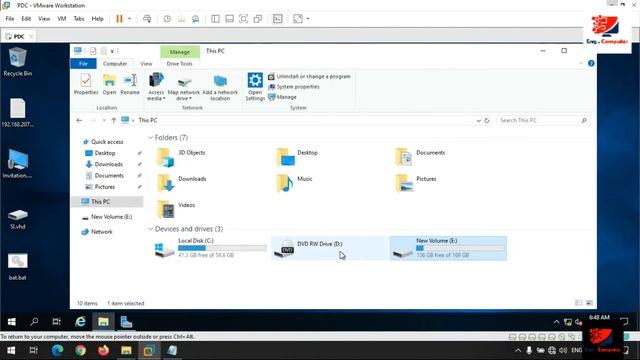The image size is (640, 360).
Task: Open the Access media menu
Action: pos(156,87)
